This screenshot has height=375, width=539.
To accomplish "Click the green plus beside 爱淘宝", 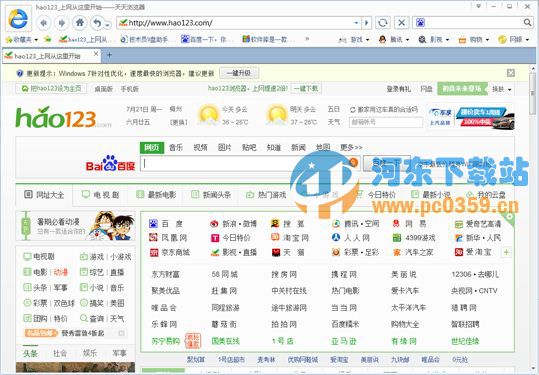I will coord(506,252).
